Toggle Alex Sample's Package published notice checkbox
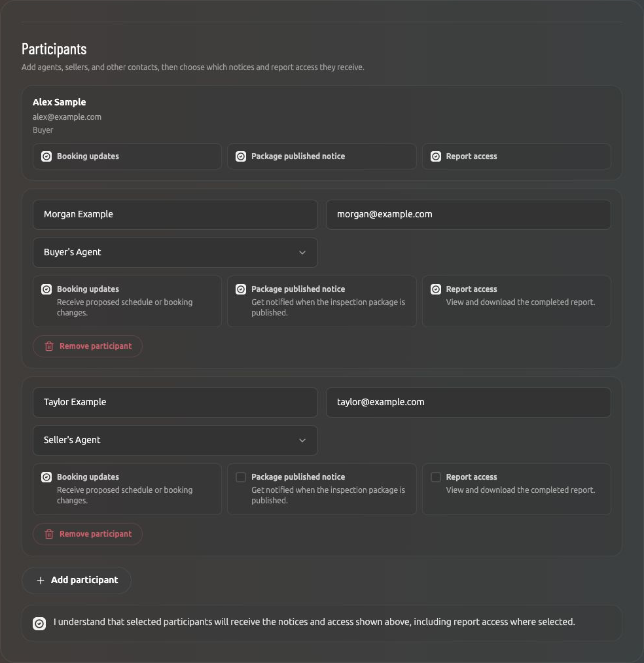 241,156
